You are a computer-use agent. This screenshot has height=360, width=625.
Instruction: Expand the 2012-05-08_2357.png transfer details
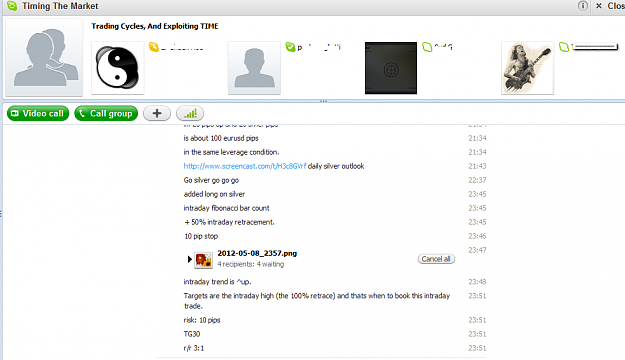point(190,260)
